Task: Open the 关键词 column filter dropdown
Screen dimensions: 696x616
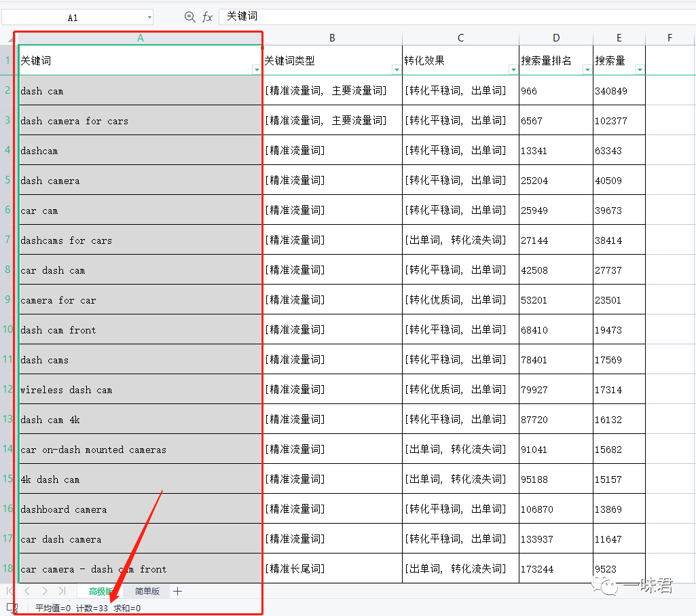Action: pos(257,69)
